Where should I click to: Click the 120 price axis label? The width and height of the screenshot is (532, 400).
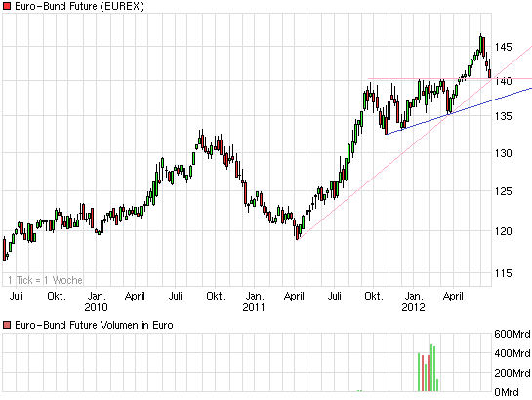[x=503, y=231]
